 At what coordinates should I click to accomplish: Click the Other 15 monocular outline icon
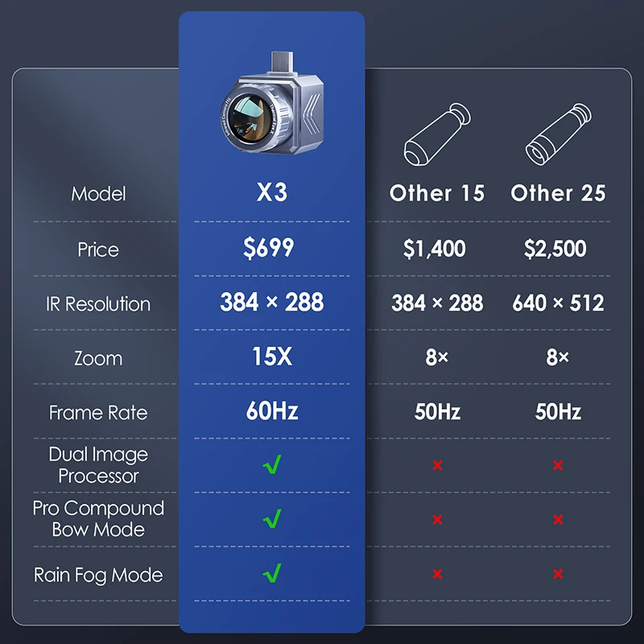pyautogui.click(x=437, y=131)
